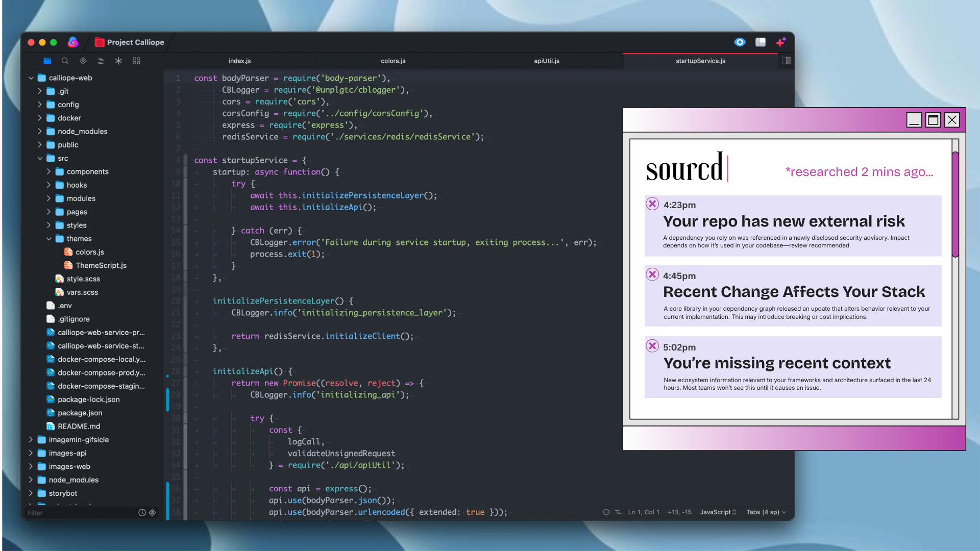The image size is (980, 551).
Task: Toggle the split editor layout icon in titlebar
Action: coord(761,42)
